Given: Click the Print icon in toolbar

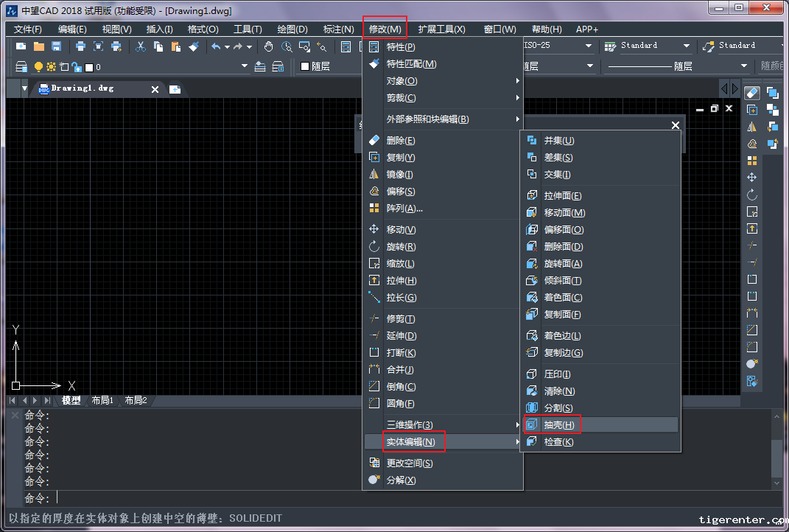Looking at the screenshot, I should [80, 46].
